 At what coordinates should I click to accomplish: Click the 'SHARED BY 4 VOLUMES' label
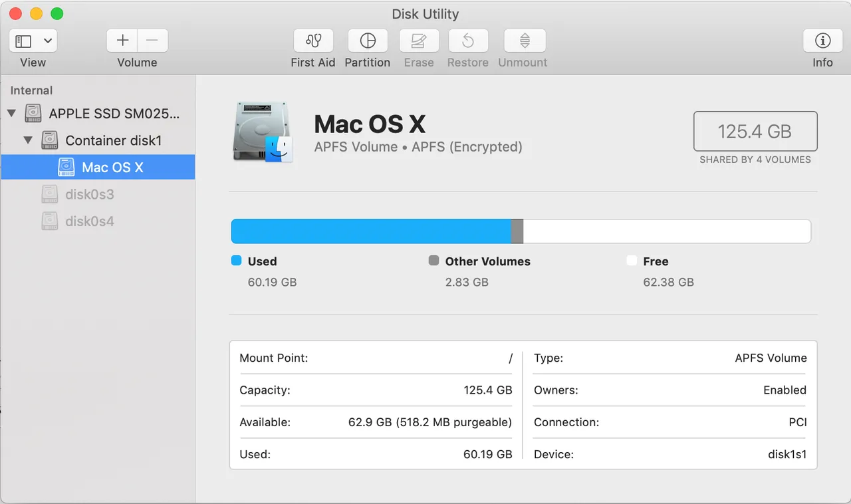(x=755, y=160)
